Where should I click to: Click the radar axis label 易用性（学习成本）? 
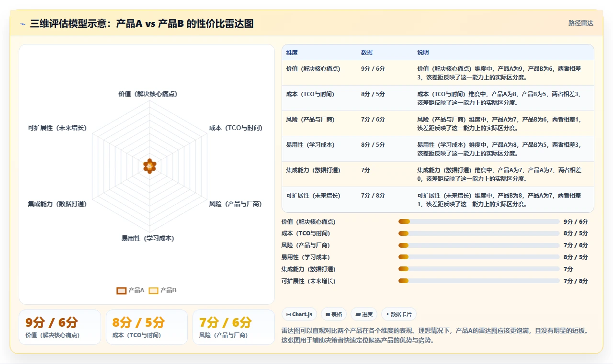click(x=148, y=238)
